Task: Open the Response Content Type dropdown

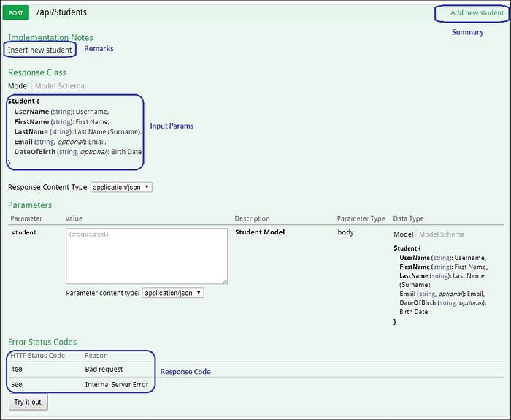Action: coord(121,187)
